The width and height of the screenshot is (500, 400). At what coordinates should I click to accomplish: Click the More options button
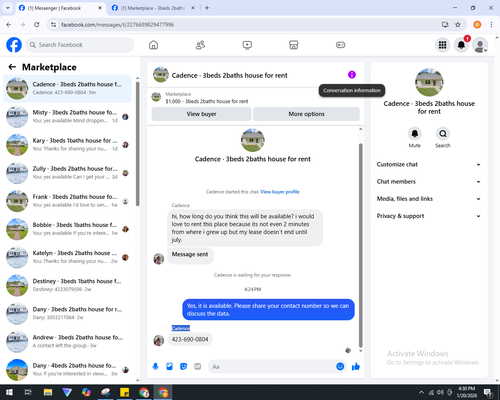306,114
